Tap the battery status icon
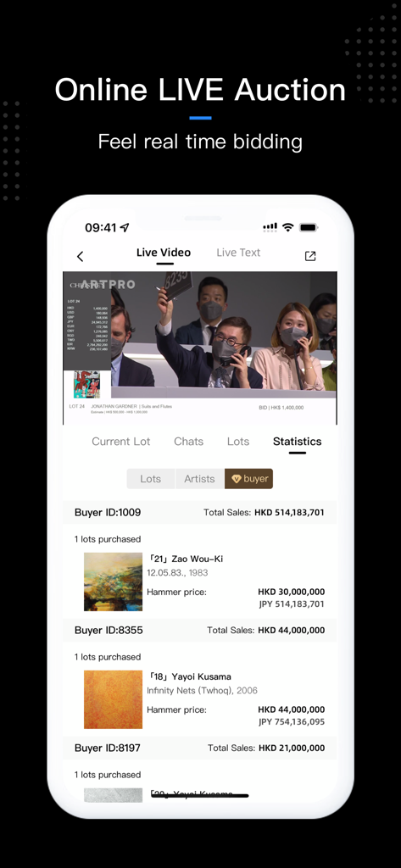The height and width of the screenshot is (868, 401). click(x=308, y=227)
